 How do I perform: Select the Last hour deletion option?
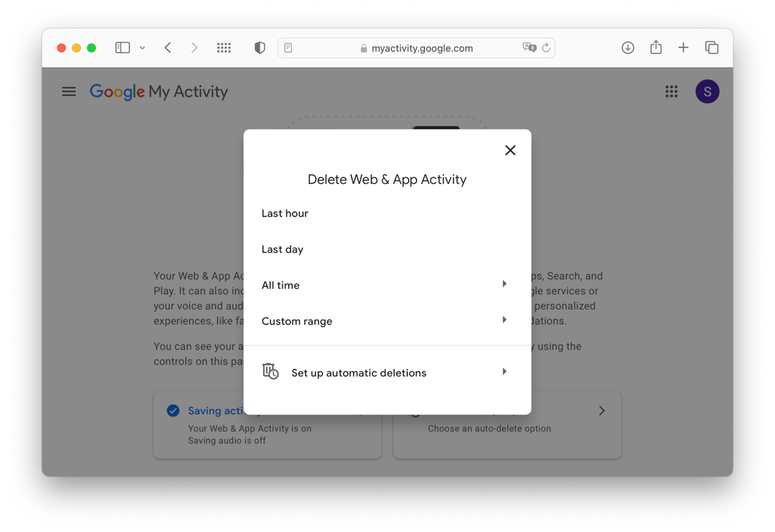(x=387, y=213)
